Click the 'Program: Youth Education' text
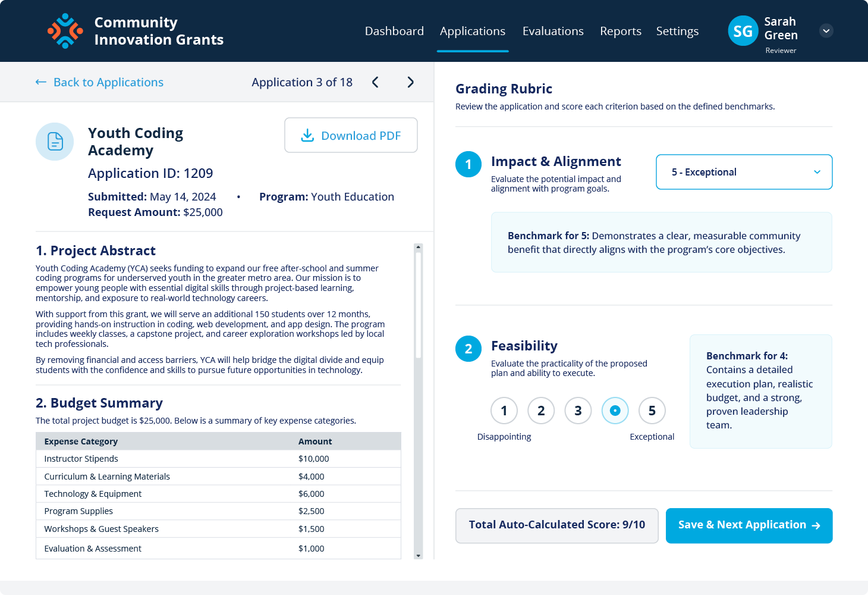The image size is (868, 595). click(326, 196)
